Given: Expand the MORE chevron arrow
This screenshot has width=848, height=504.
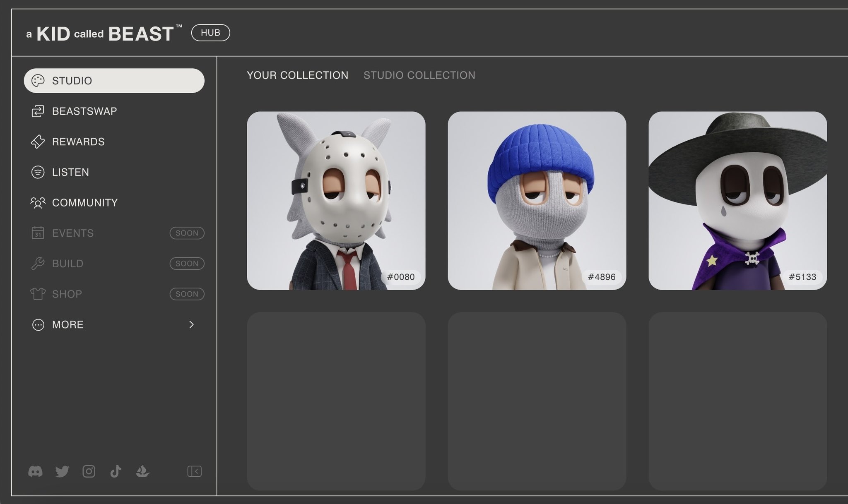Looking at the screenshot, I should (x=191, y=324).
